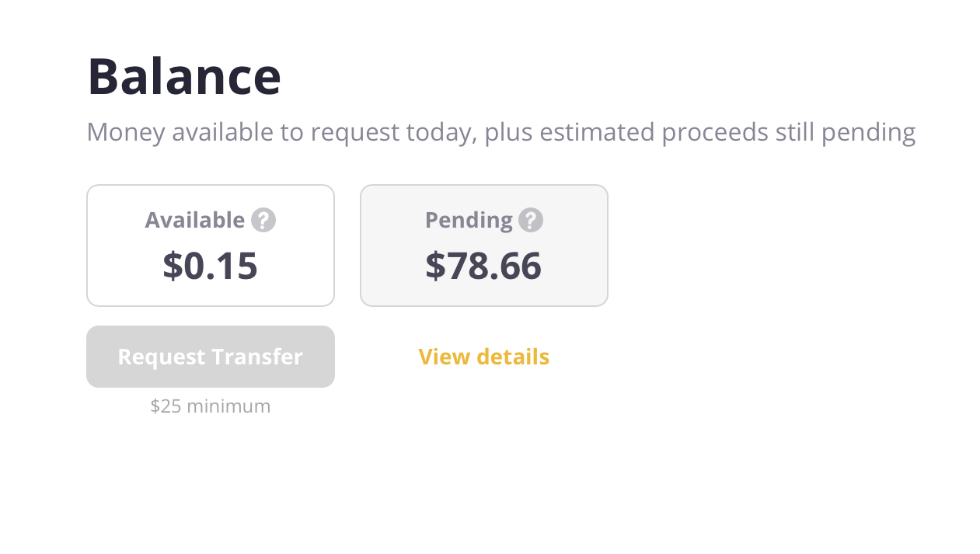Click the $0.15 available amount

(210, 266)
